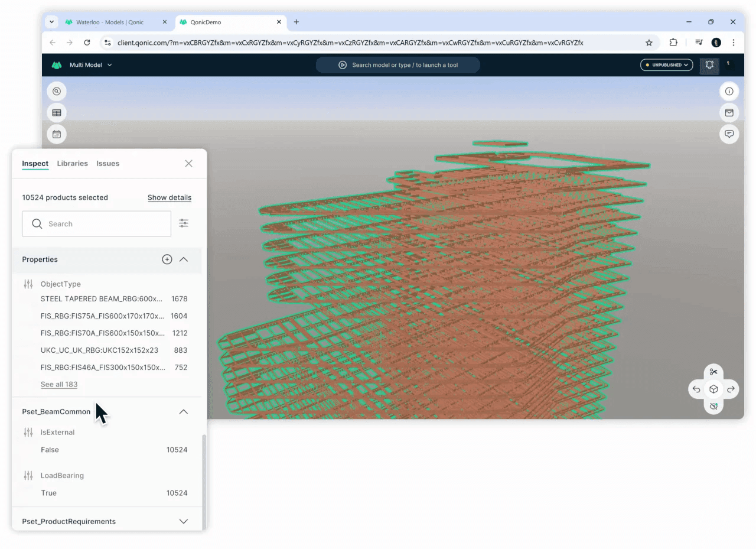Select the 3D view cube tool
Viewport: 756px width, 549px height.
point(713,389)
